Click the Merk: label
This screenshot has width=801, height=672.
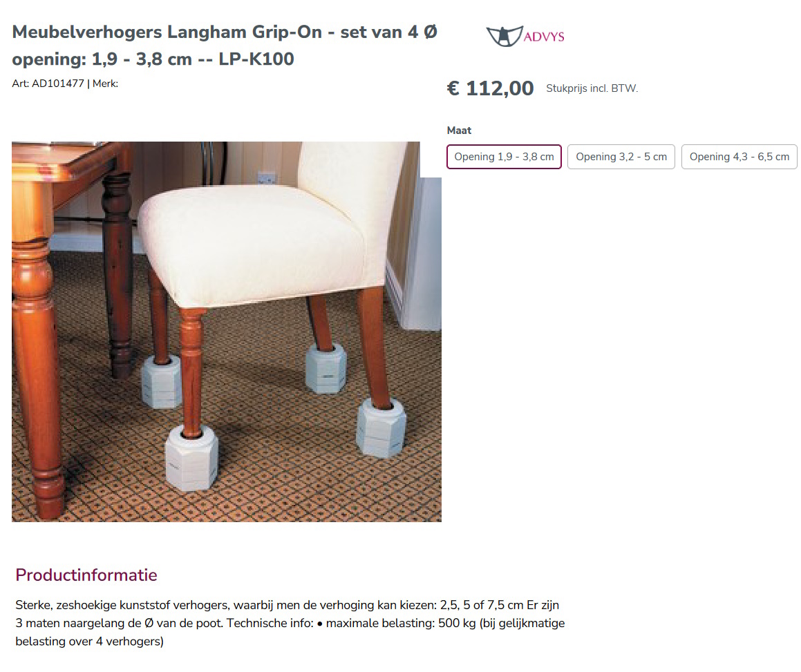[x=105, y=84]
